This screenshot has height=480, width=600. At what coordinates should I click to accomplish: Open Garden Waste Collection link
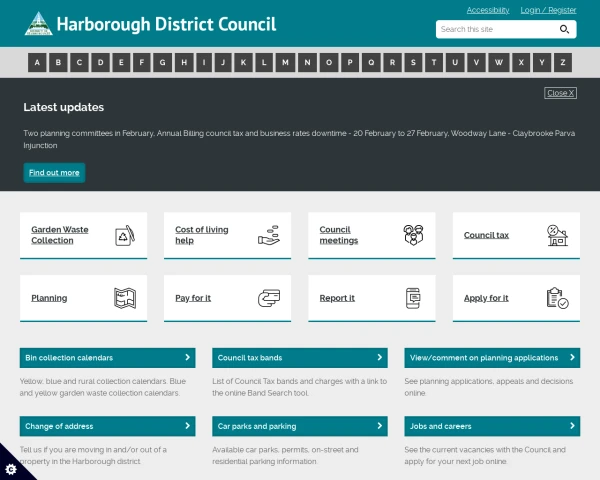(60, 235)
